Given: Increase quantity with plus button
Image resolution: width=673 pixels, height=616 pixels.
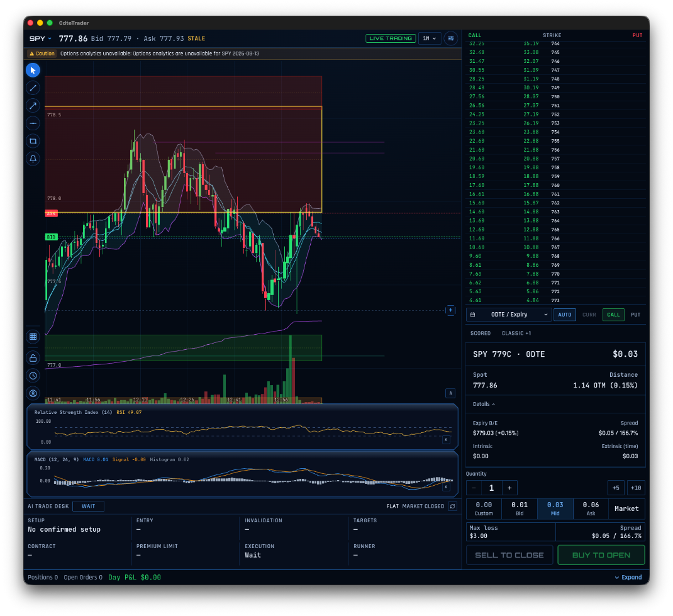Looking at the screenshot, I should click(509, 488).
